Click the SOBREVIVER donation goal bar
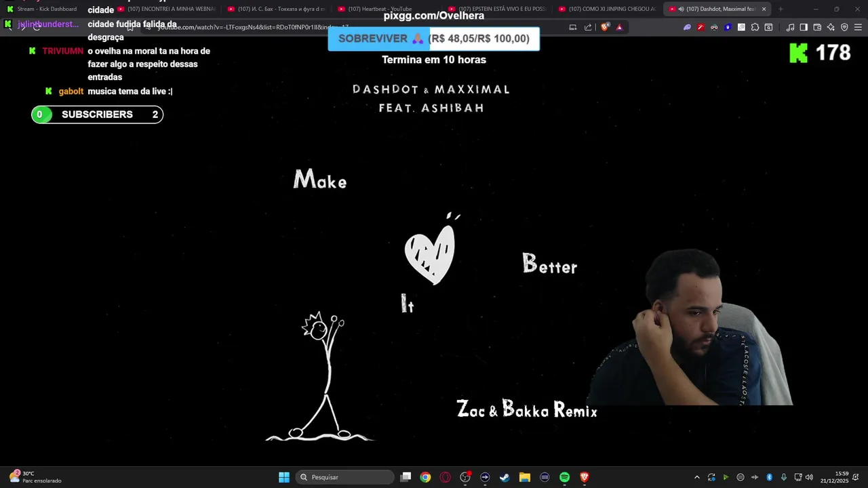868x488 pixels. pos(434,39)
